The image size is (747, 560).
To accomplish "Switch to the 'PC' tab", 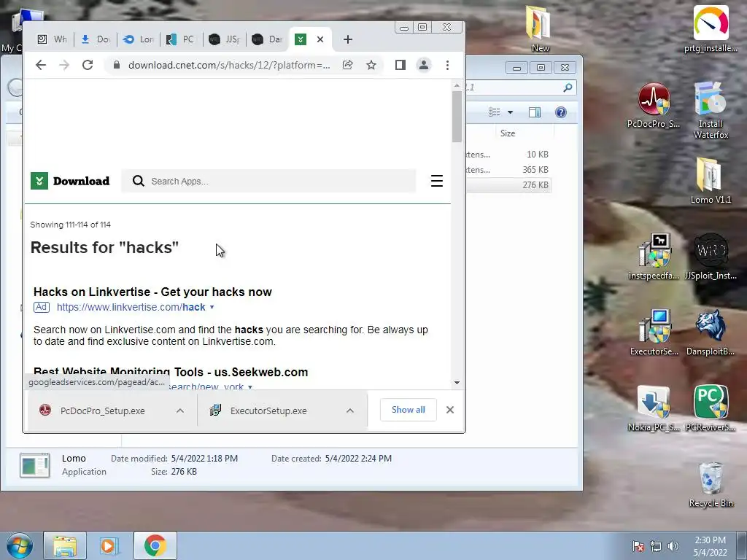I will coord(181,39).
